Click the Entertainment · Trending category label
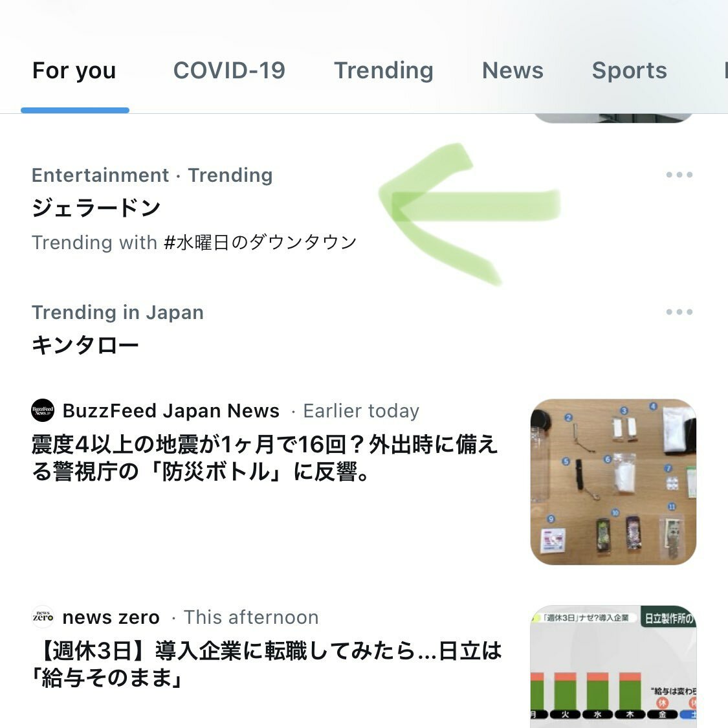 tap(152, 175)
